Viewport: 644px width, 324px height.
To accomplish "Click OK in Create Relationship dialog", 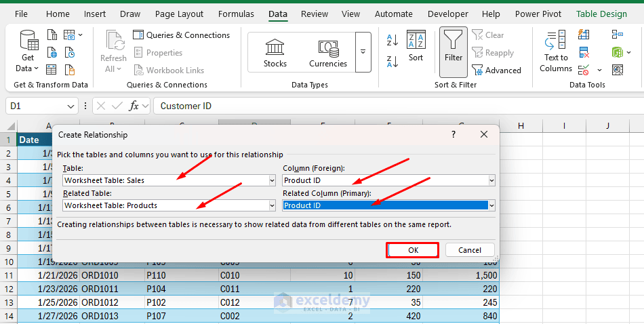I will point(413,250).
